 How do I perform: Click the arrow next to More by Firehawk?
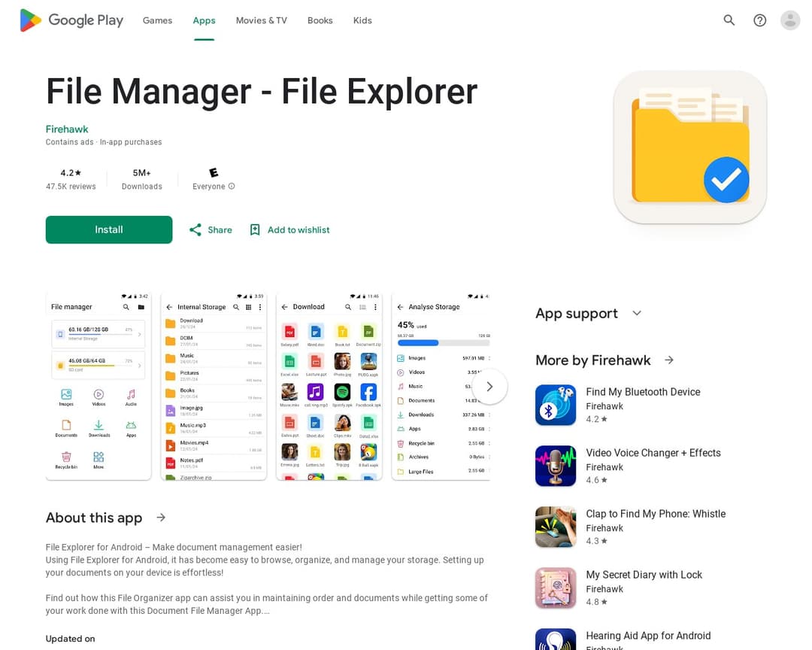pos(669,360)
